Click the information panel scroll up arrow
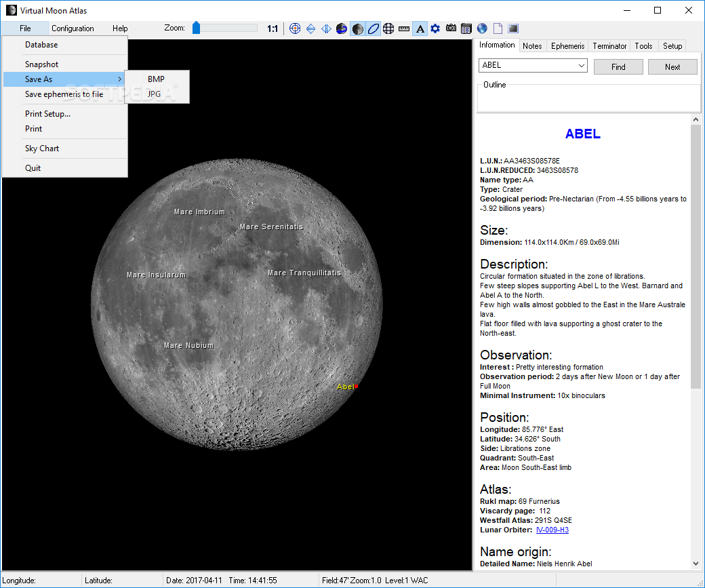 click(696, 119)
